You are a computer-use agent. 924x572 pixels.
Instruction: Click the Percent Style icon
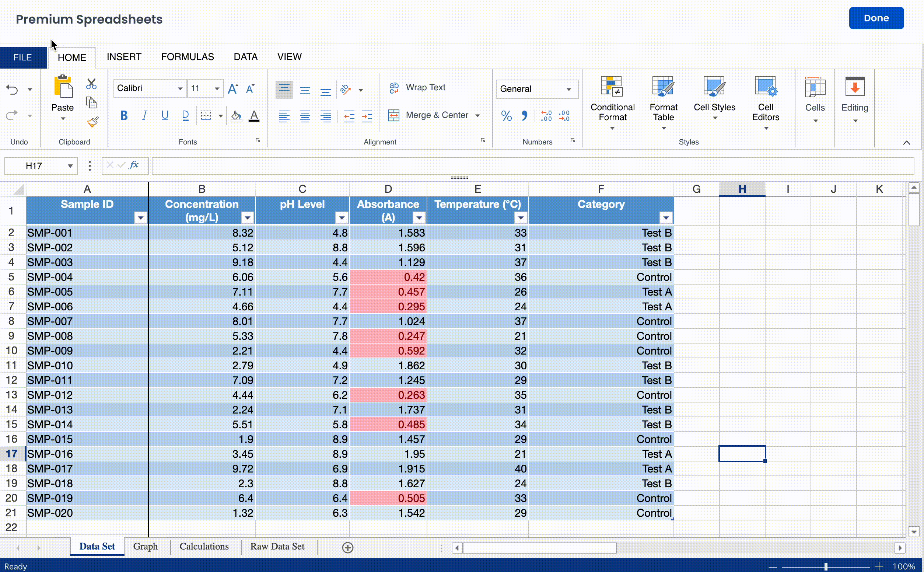click(x=506, y=115)
